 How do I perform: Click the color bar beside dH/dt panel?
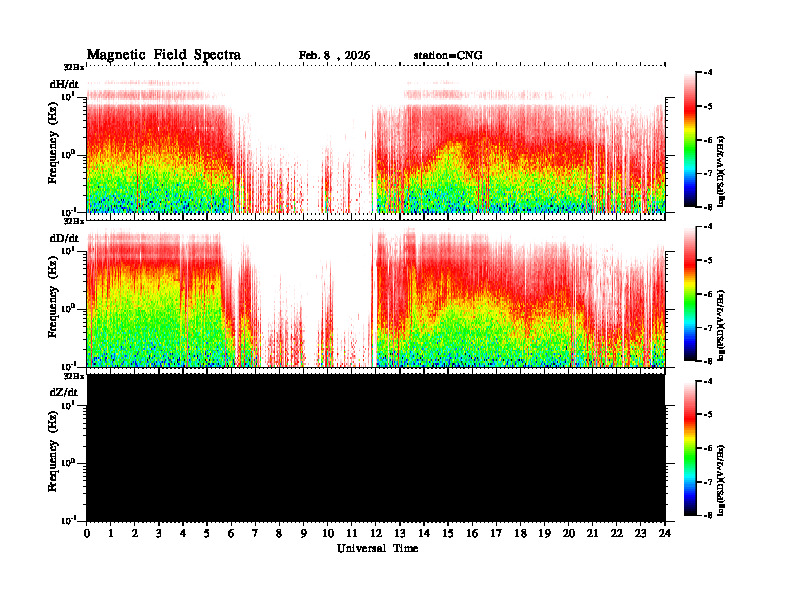click(689, 139)
